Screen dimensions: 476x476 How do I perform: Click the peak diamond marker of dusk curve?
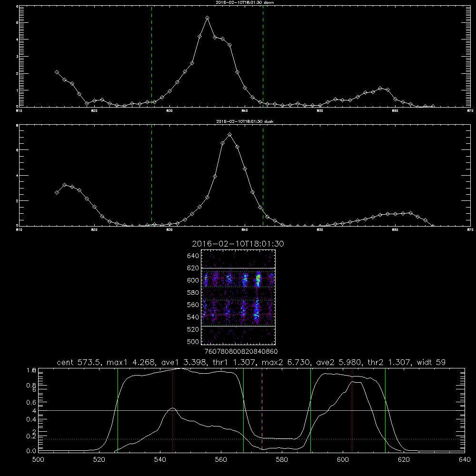click(x=230, y=135)
